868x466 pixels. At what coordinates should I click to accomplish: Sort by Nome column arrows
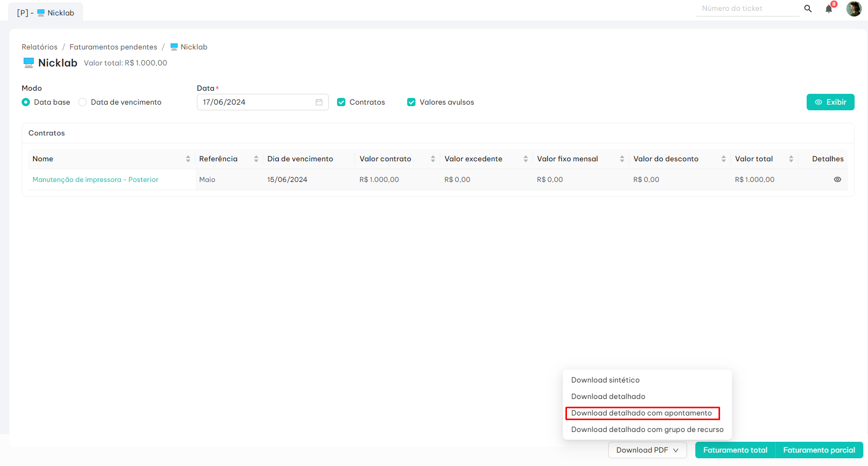point(188,159)
